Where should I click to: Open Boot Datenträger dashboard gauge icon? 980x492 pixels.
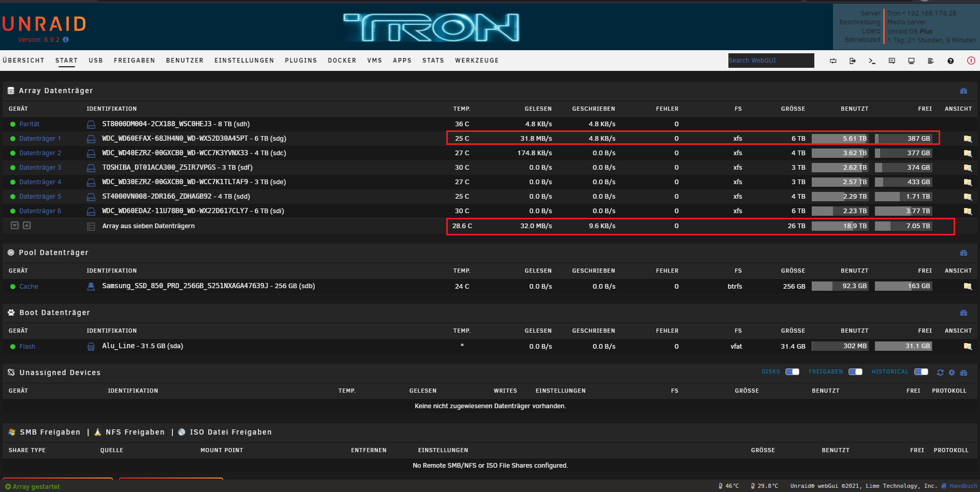point(963,313)
